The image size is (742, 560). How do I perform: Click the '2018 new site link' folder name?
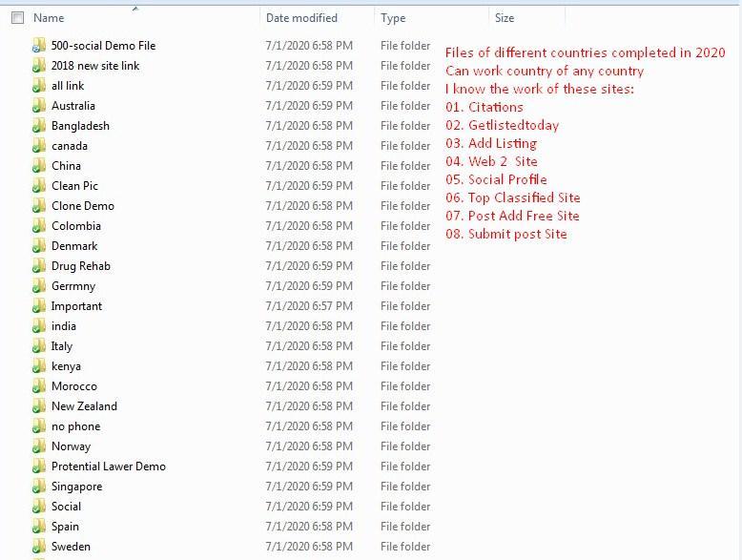coord(95,65)
